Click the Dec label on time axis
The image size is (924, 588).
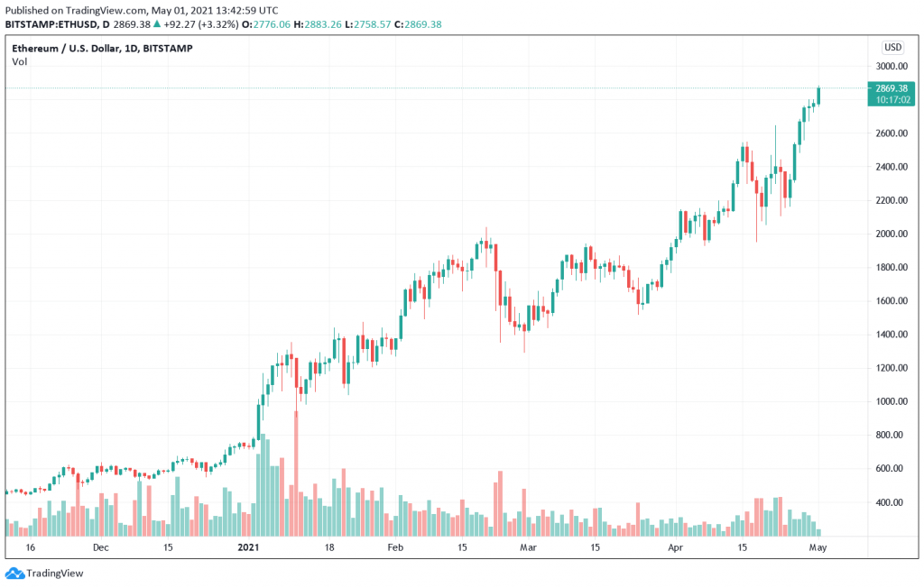(101, 547)
